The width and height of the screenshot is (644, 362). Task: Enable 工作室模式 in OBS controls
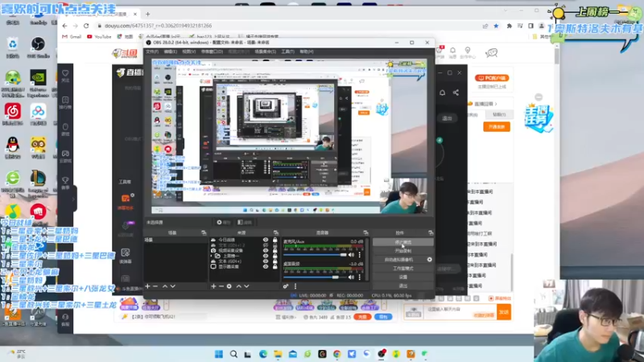tap(403, 268)
